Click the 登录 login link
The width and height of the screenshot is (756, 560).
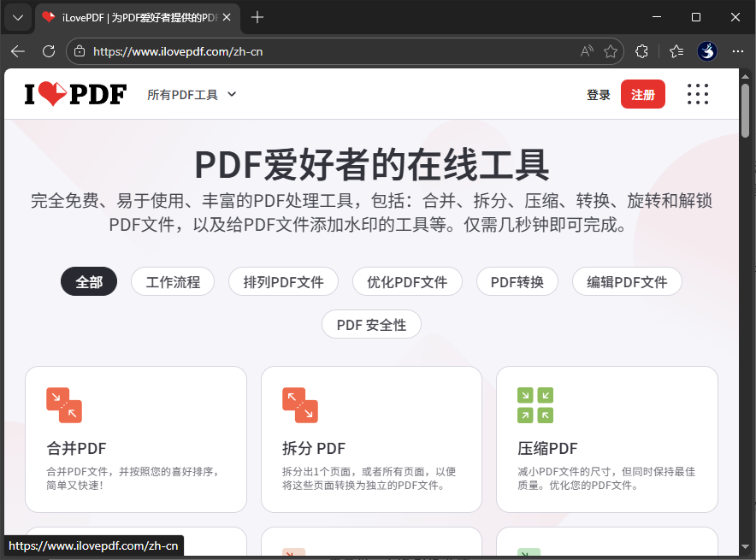599,94
